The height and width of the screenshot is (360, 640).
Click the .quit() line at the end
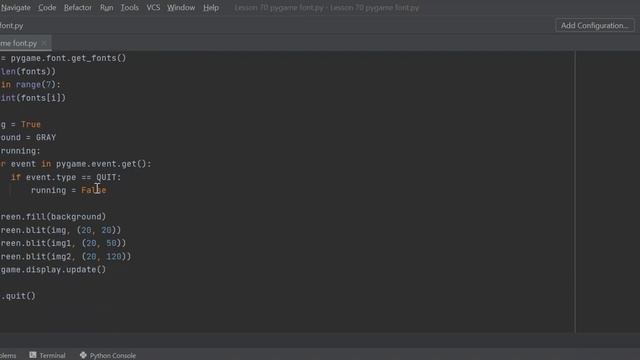(18, 296)
